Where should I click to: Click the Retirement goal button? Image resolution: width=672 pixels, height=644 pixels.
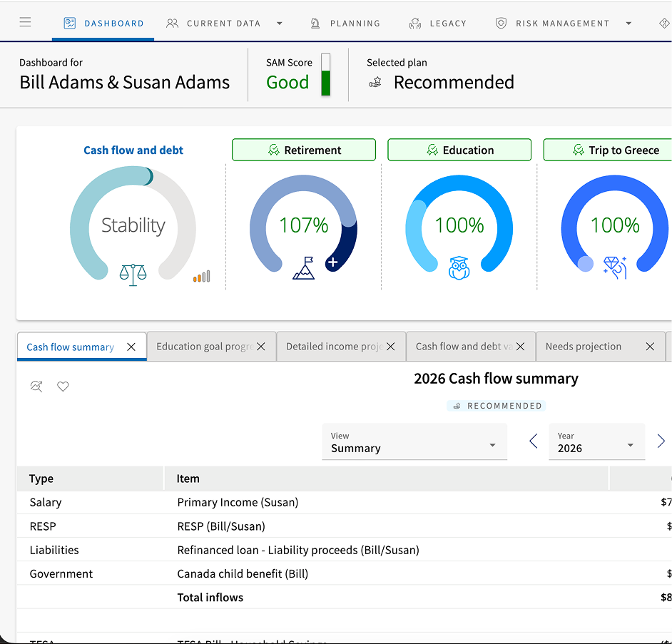click(x=304, y=150)
